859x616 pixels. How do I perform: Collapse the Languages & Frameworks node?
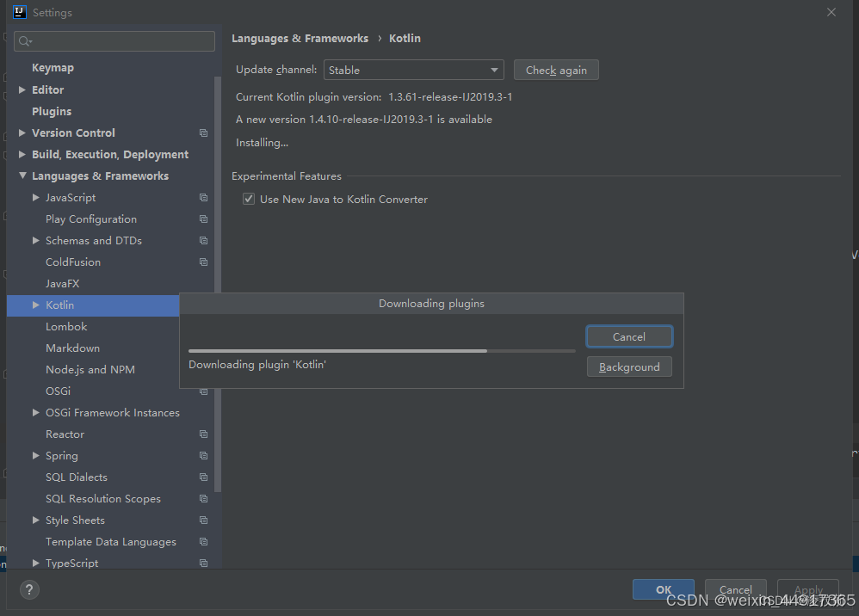22,176
